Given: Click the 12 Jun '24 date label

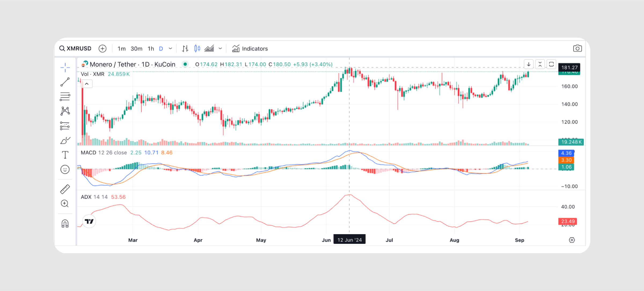Looking at the screenshot, I should (x=349, y=240).
